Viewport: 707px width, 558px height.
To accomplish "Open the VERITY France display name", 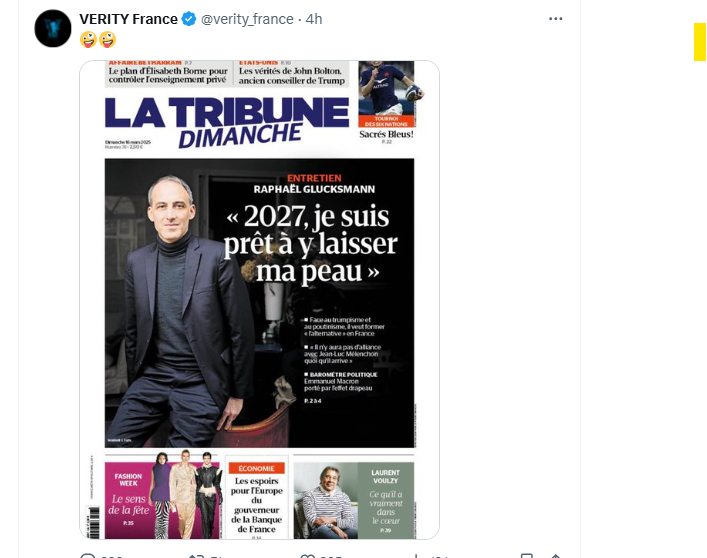I will tap(129, 19).
